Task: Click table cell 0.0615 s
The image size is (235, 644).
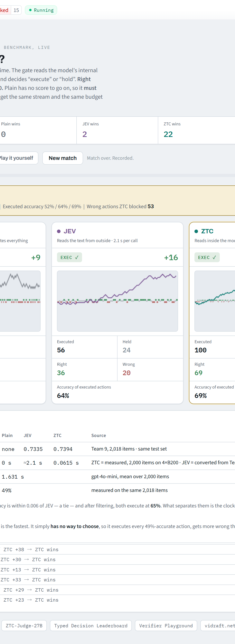Action: click(x=66, y=463)
